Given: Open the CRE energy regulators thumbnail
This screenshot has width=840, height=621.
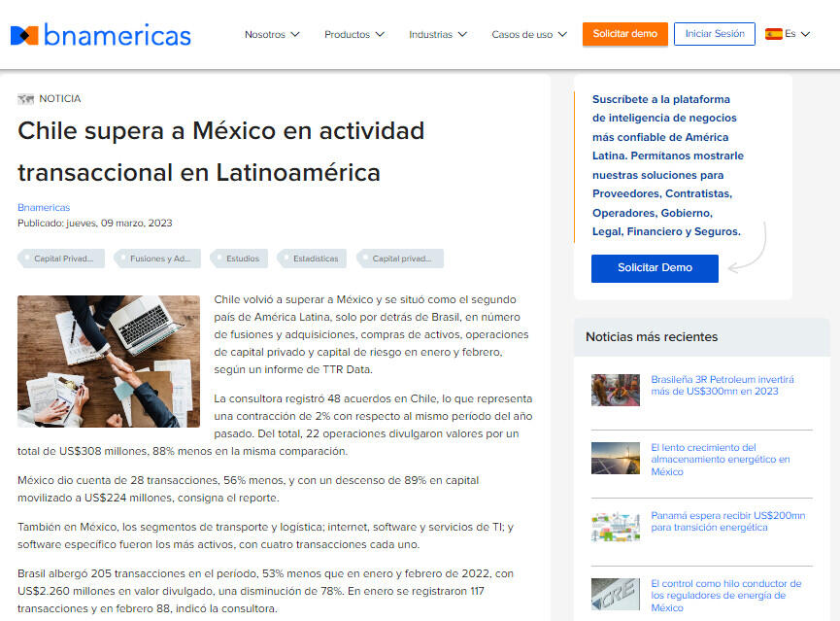Looking at the screenshot, I should click(x=616, y=594).
